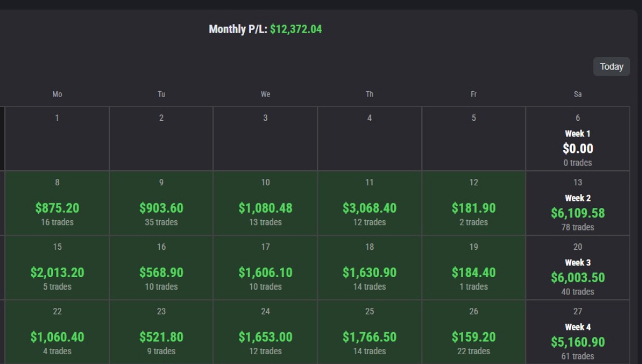Viewport: 642px width, 364px height.
Task: Open day 24 with $1,653.00
Action: [x=265, y=332]
